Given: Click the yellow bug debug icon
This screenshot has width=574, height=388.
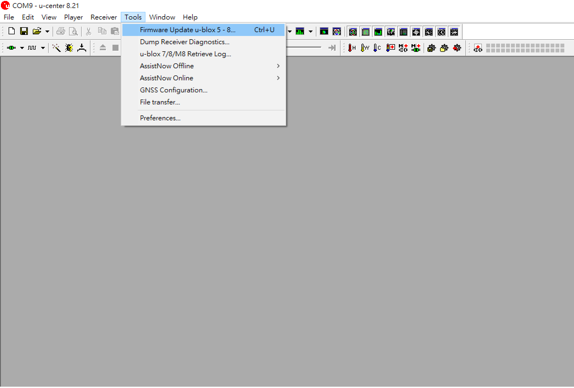Looking at the screenshot, I should pyautogui.click(x=69, y=48).
